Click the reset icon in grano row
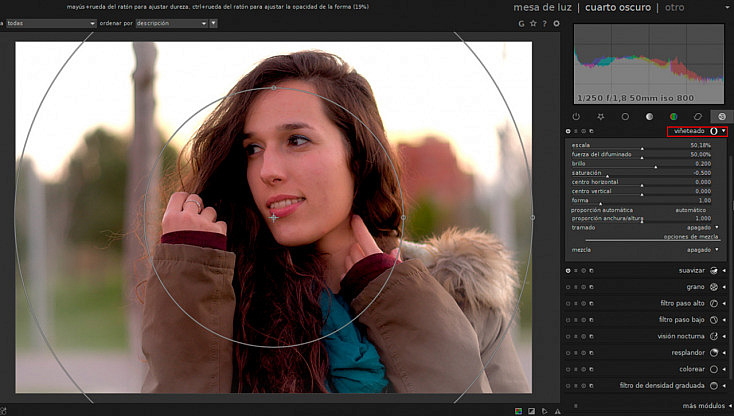Screen dimensions: 734x416 (x=584, y=287)
